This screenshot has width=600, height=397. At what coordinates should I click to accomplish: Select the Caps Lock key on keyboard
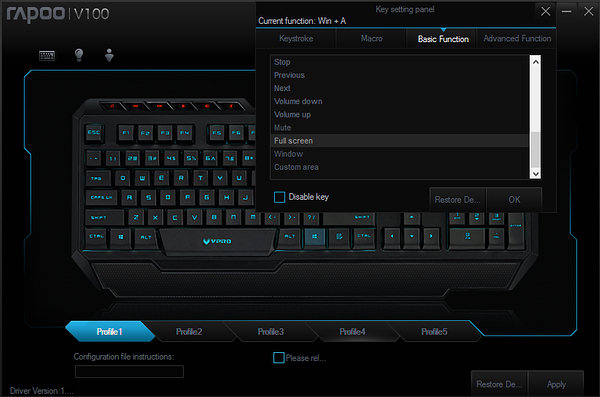click(101, 198)
